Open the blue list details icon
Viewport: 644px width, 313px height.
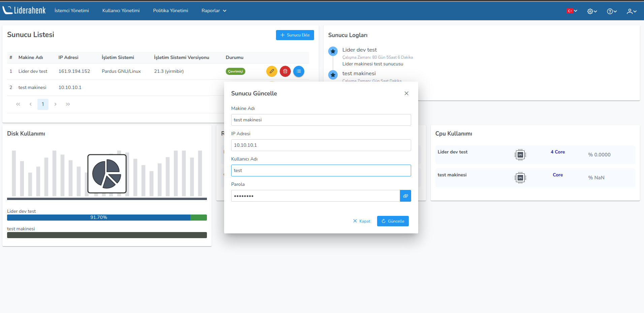click(x=299, y=71)
